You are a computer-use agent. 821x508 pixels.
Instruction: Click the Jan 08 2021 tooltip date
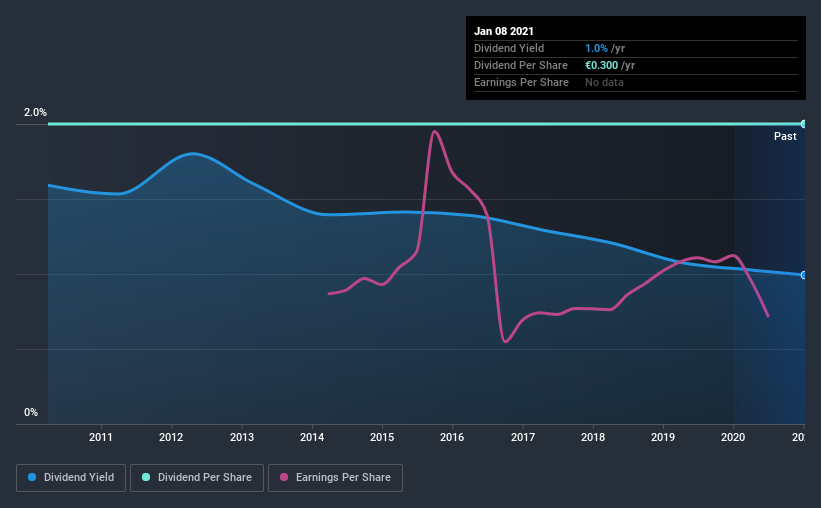click(504, 31)
